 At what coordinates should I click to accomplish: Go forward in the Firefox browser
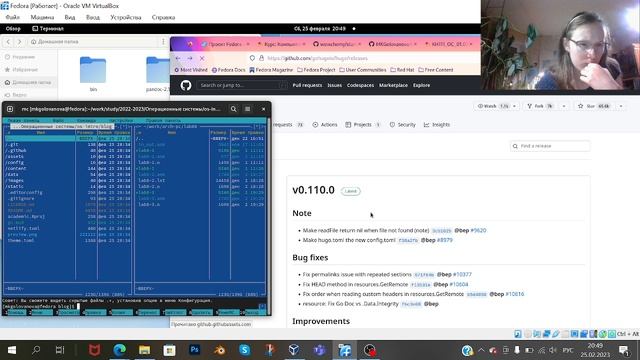[190, 58]
